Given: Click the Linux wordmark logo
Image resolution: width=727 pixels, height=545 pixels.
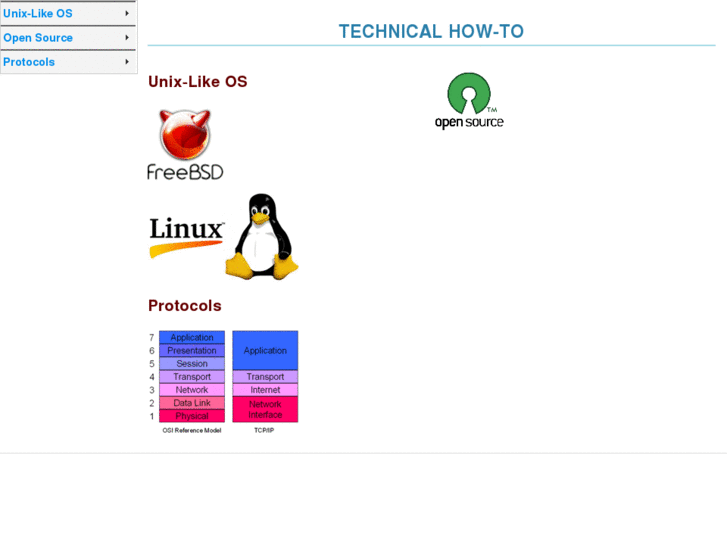Looking at the screenshot, I should (186, 236).
